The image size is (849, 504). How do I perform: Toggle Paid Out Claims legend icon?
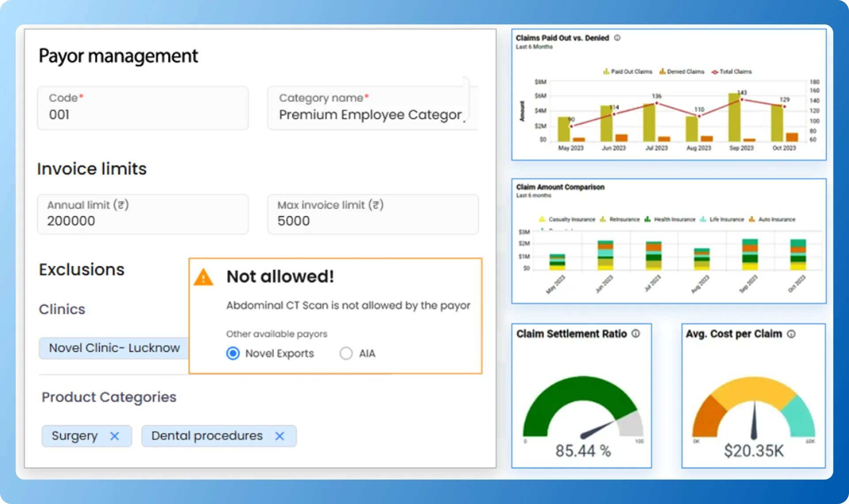(606, 72)
